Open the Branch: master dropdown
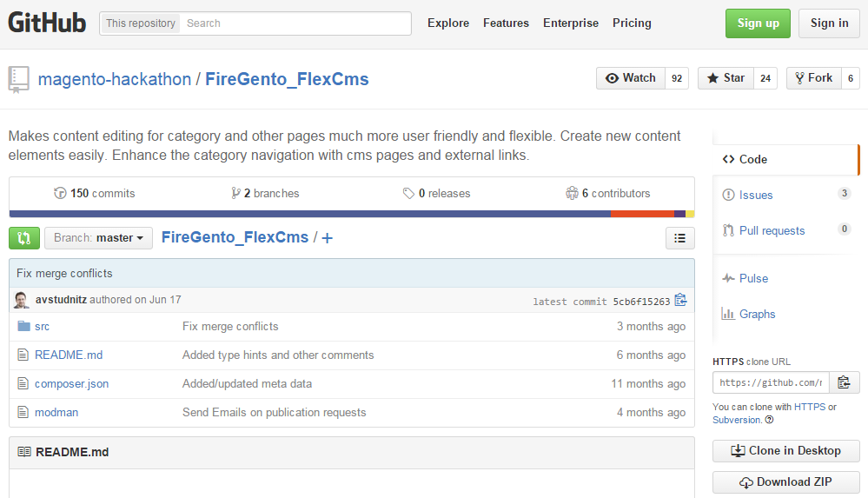Image resolution: width=868 pixels, height=498 pixels. tap(98, 238)
